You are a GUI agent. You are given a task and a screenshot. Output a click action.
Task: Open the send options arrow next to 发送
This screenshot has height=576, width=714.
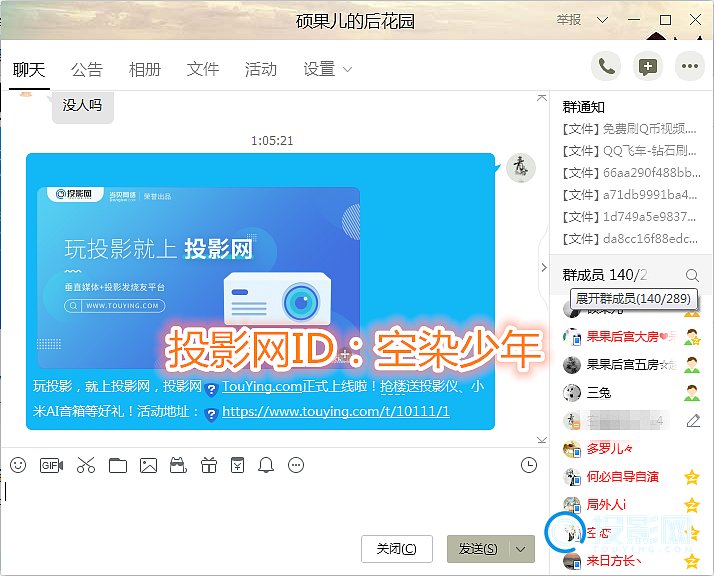tap(520, 549)
